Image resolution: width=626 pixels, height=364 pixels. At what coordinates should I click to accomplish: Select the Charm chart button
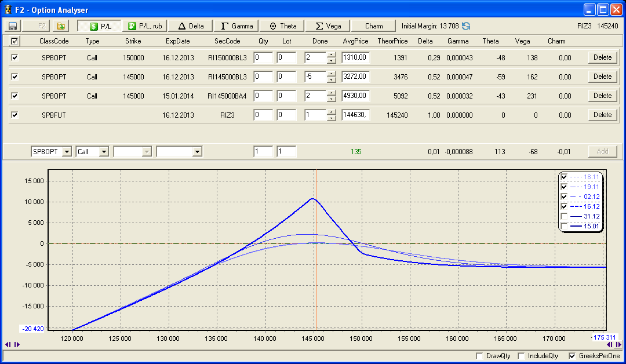pos(374,26)
